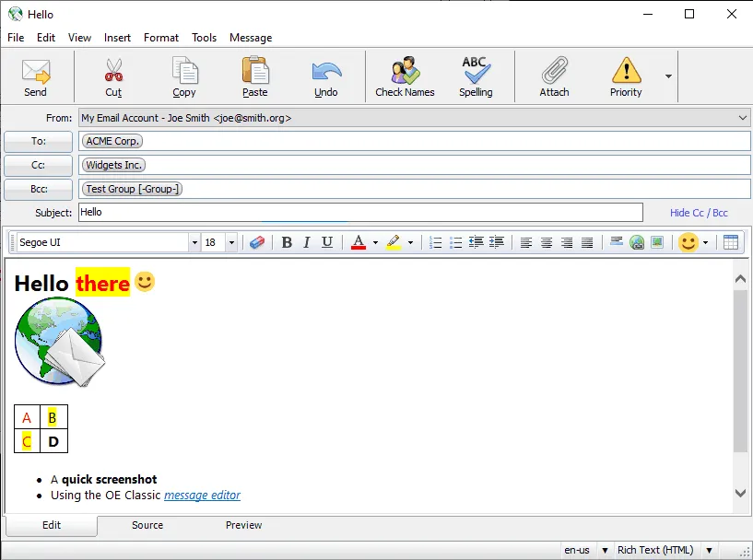Open the text highlight color picker
The height and width of the screenshot is (560, 753).
pos(410,242)
